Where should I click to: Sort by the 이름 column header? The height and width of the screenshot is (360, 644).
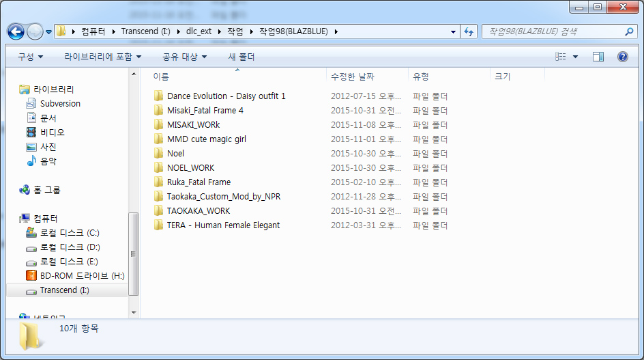click(162, 77)
